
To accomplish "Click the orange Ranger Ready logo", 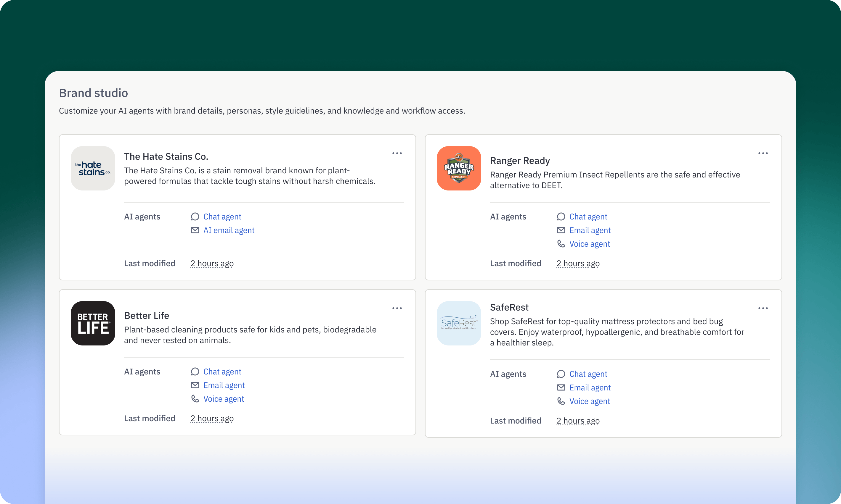I will 459,169.
